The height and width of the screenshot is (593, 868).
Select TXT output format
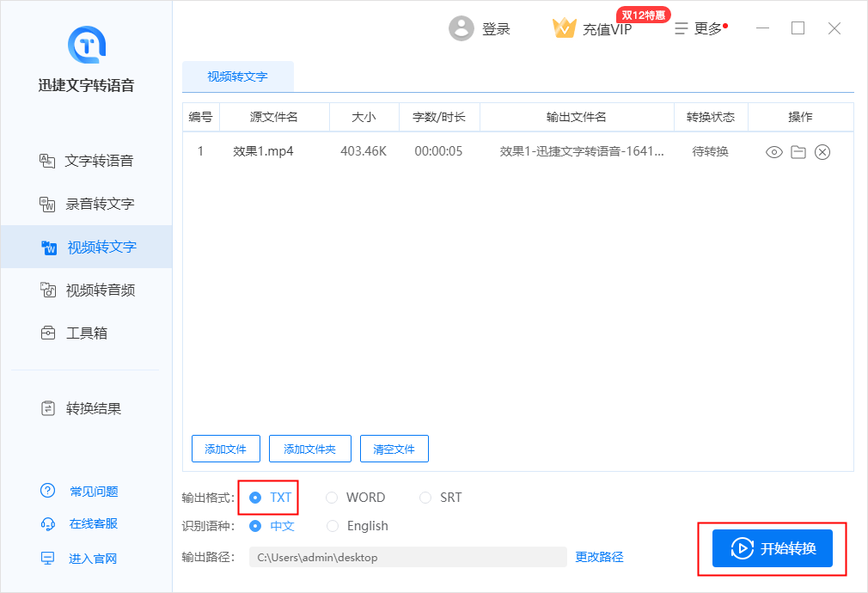pos(255,498)
